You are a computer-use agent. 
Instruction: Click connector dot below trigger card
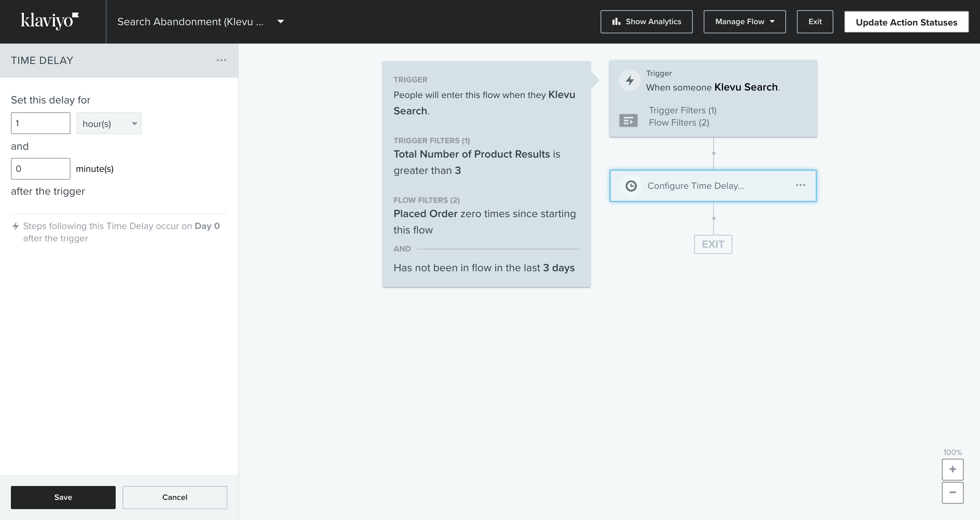coord(714,153)
